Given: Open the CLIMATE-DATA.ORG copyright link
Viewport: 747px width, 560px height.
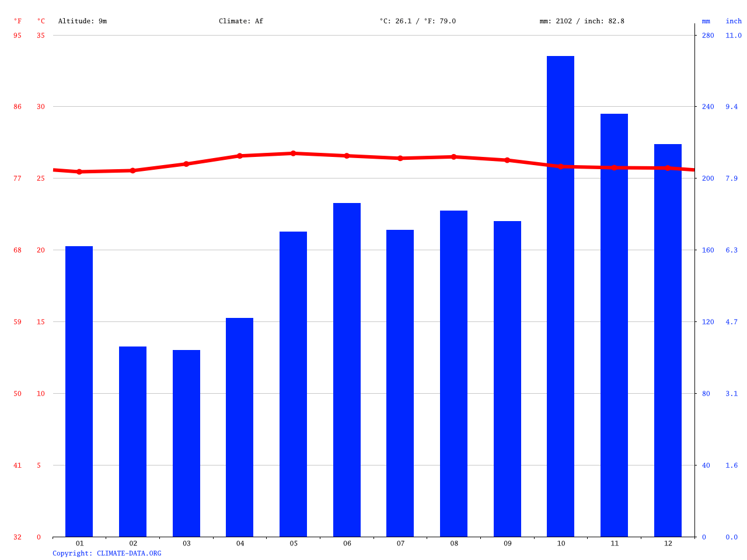Looking at the screenshot, I should pos(107,553).
